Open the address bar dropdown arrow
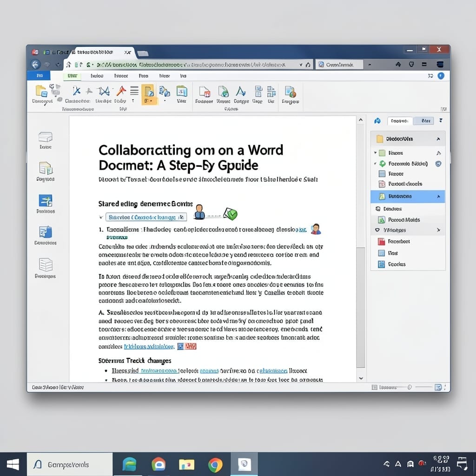Screen dimensions: 476x476 [x=301, y=65]
